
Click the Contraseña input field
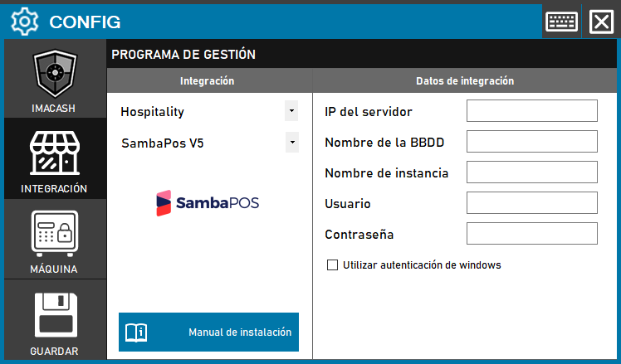pyautogui.click(x=532, y=234)
